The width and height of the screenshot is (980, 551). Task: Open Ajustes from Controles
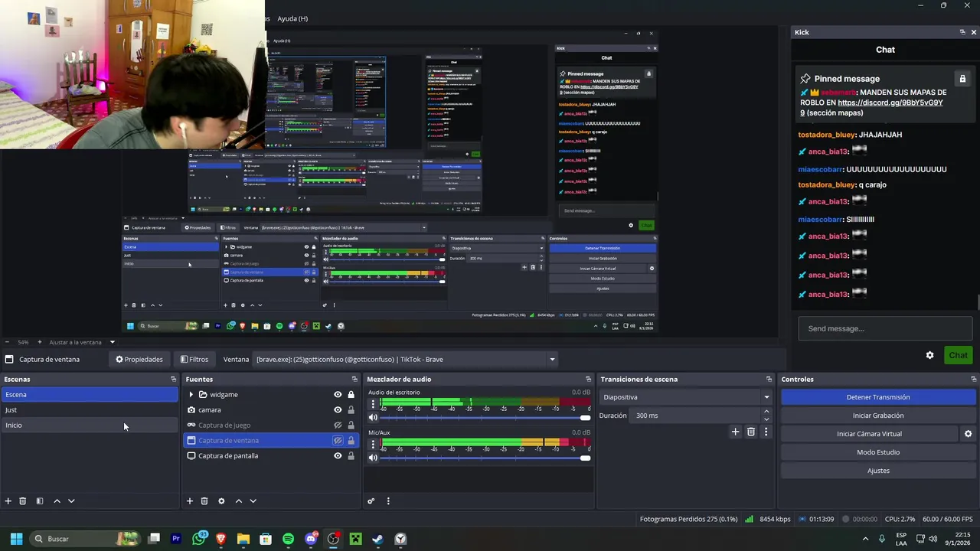point(878,471)
